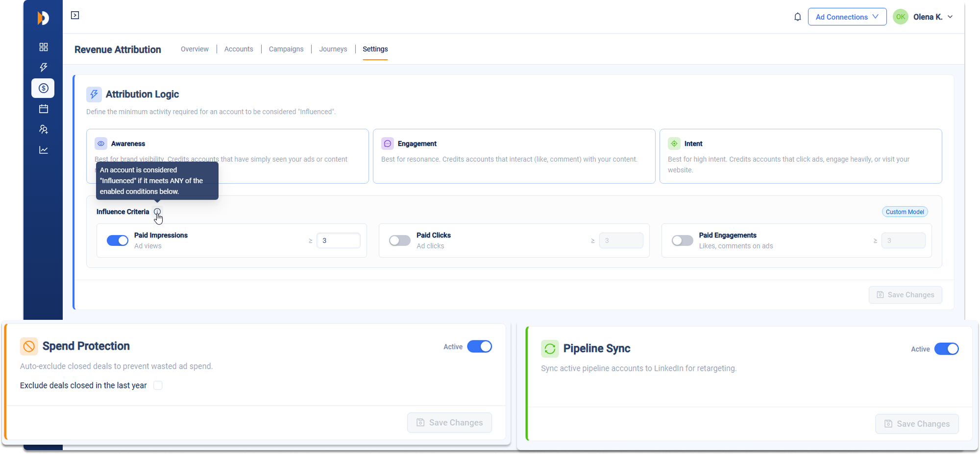Open the line chart analytics sidebar icon

point(44,150)
